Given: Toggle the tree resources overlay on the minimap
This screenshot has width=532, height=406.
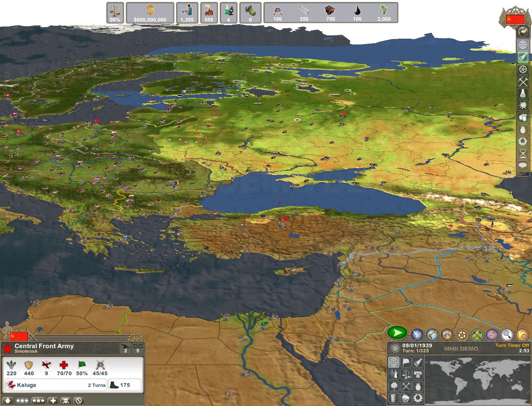Looking at the screenshot, I should point(394,386).
